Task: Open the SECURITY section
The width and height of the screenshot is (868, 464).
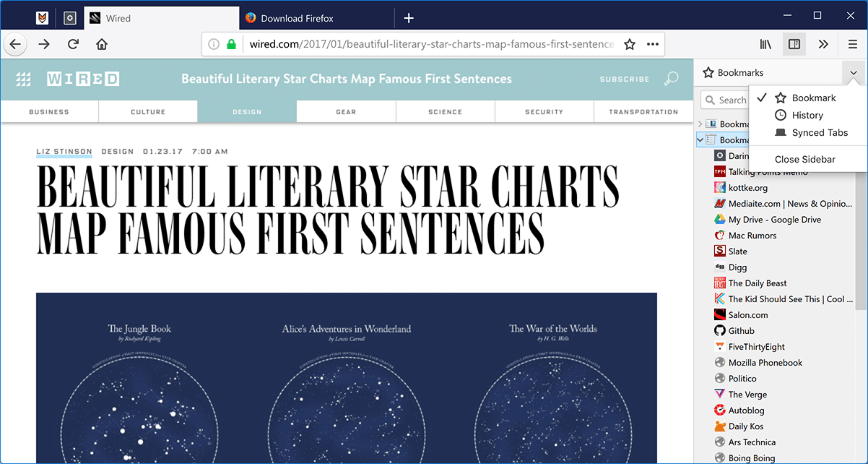Action: (x=544, y=111)
